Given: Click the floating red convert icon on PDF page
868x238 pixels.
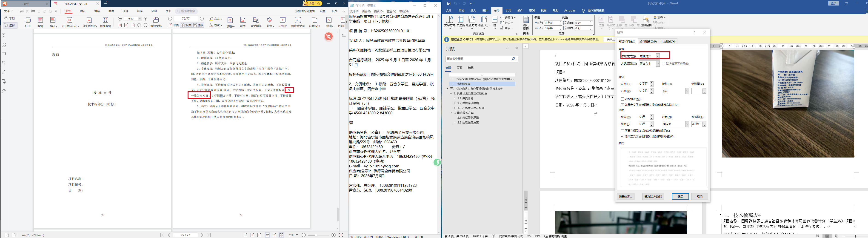Looking at the screenshot, I should [x=328, y=36].
